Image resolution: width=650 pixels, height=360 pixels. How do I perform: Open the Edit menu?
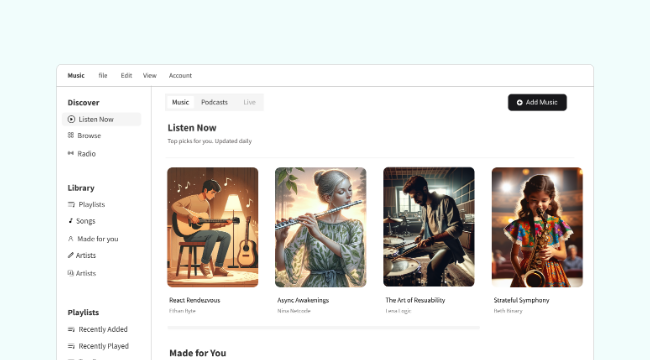[x=126, y=75]
